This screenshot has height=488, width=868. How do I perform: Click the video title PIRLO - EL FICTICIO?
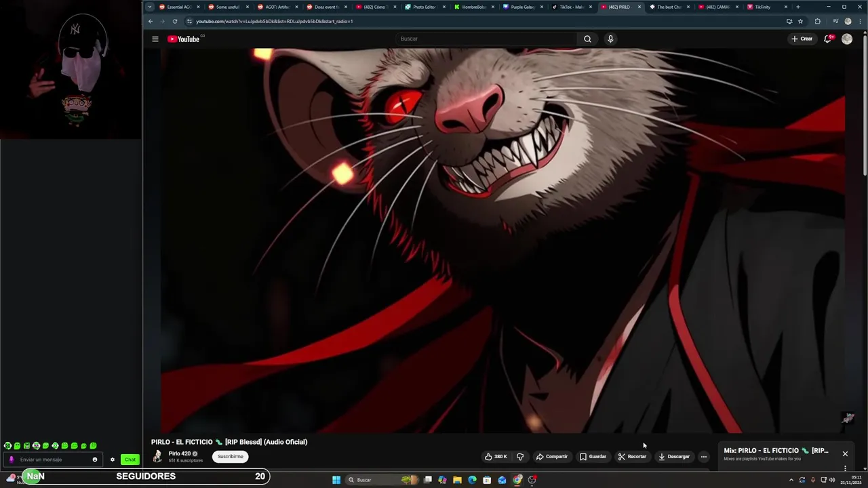(x=229, y=442)
